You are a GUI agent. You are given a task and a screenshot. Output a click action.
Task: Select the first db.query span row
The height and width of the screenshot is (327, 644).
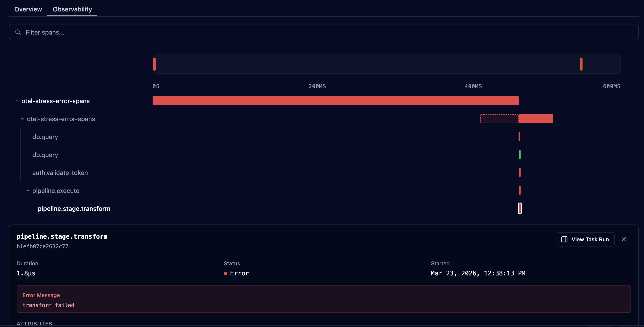point(45,137)
